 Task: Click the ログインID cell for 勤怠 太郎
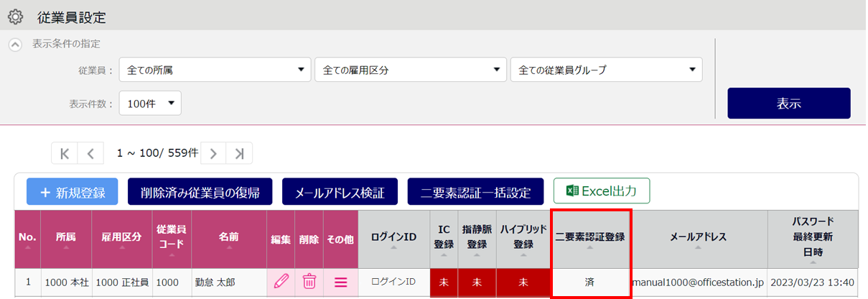[393, 282]
